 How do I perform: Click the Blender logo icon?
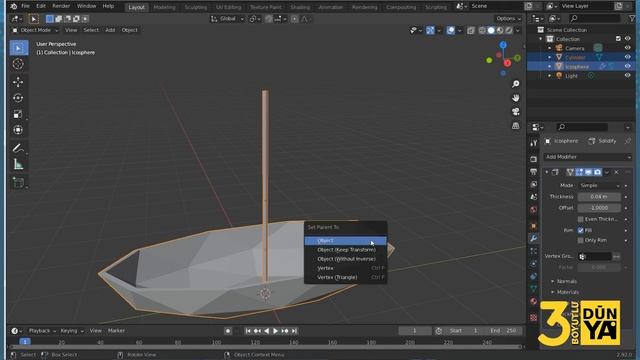coord(13,6)
